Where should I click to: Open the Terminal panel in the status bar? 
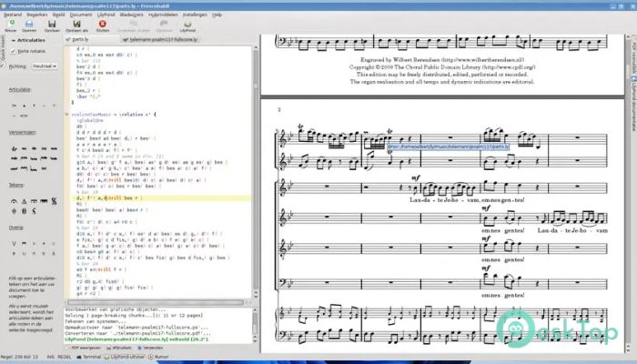point(89,357)
